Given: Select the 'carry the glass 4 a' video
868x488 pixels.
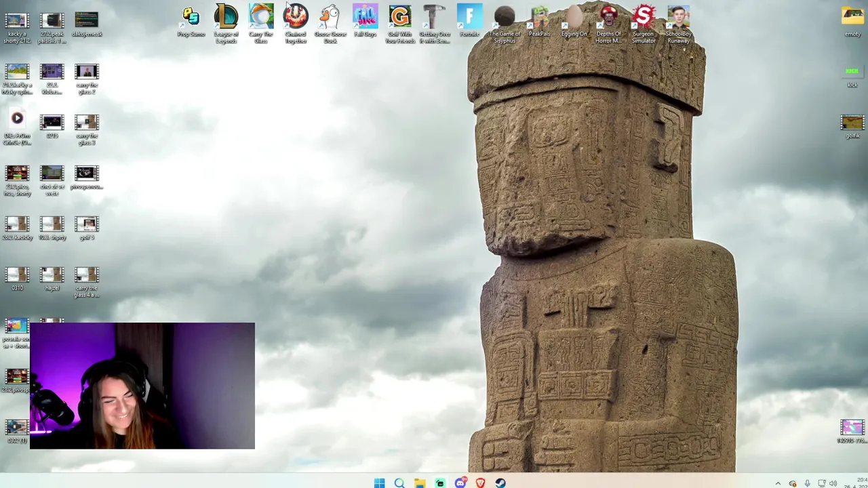Looking at the screenshot, I should tap(87, 282).
